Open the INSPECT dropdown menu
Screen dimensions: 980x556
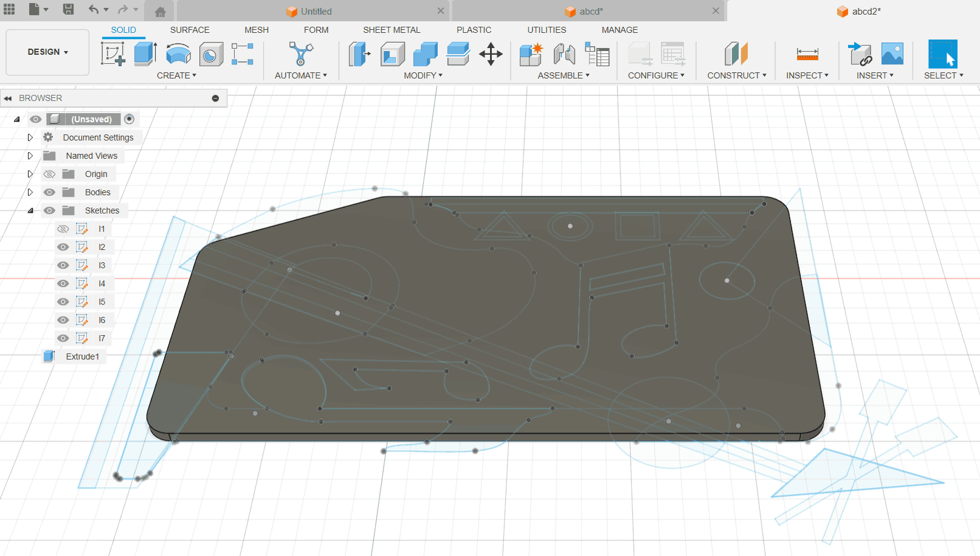pos(807,75)
